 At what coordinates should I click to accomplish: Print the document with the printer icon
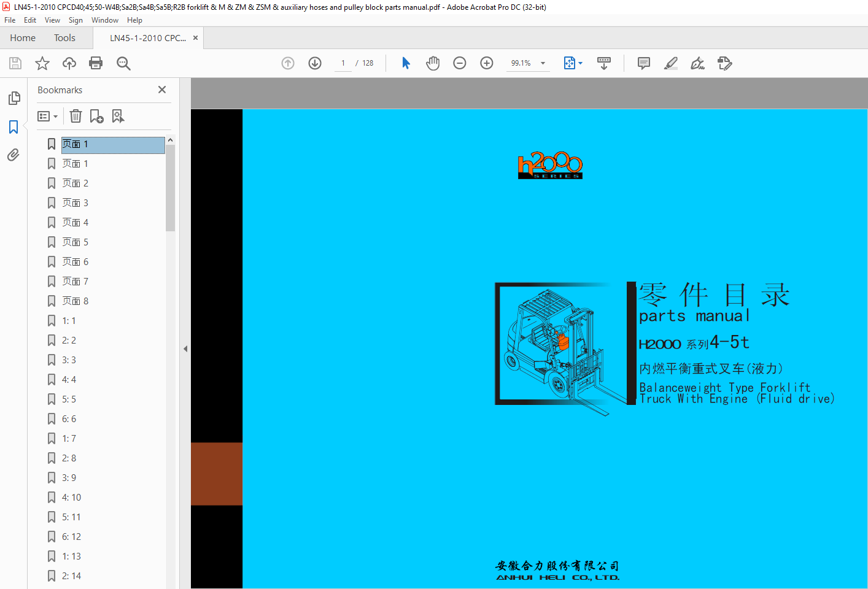coord(96,63)
